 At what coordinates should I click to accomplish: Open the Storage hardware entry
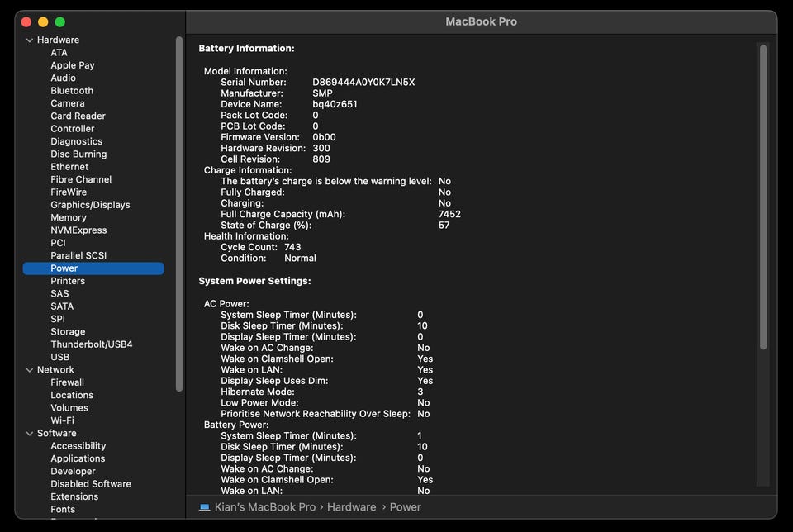point(68,332)
